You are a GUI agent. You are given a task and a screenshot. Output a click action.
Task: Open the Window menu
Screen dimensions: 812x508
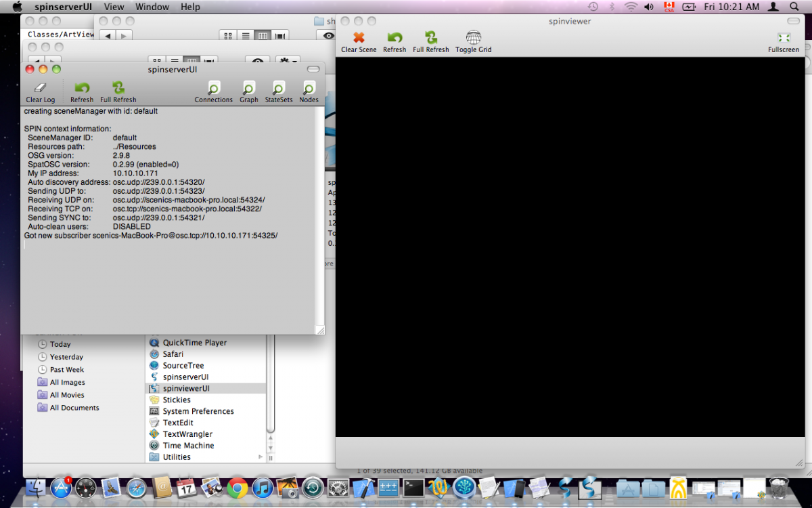(152, 7)
